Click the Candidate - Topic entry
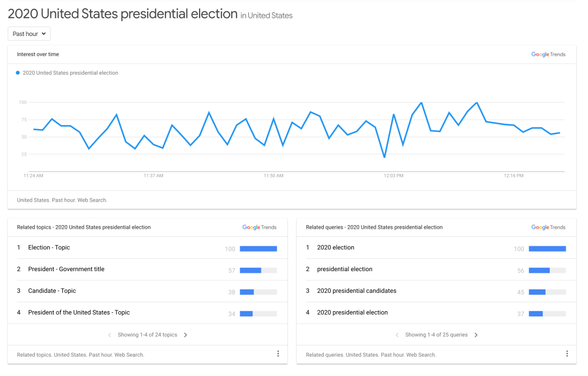Screen dimensions: 588x376 coord(52,291)
